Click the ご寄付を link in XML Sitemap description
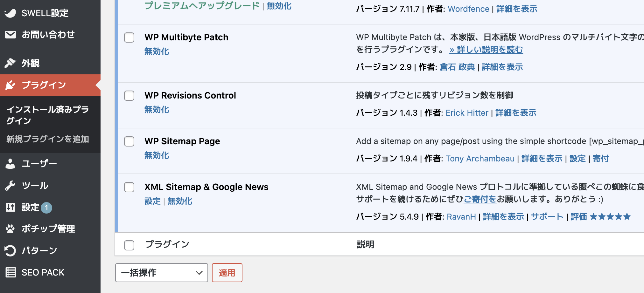The height and width of the screenshot is (293, 644). pyautogui.click(x=480, y=199)
